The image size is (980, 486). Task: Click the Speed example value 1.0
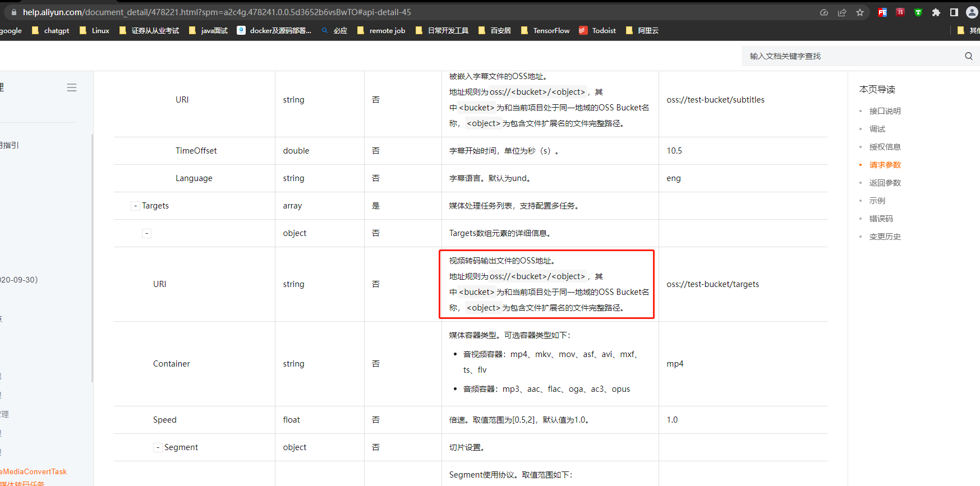(x=672, y=420)
